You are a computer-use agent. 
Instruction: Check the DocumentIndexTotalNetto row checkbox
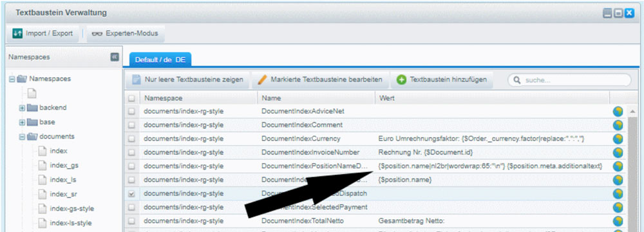point(131,221)
